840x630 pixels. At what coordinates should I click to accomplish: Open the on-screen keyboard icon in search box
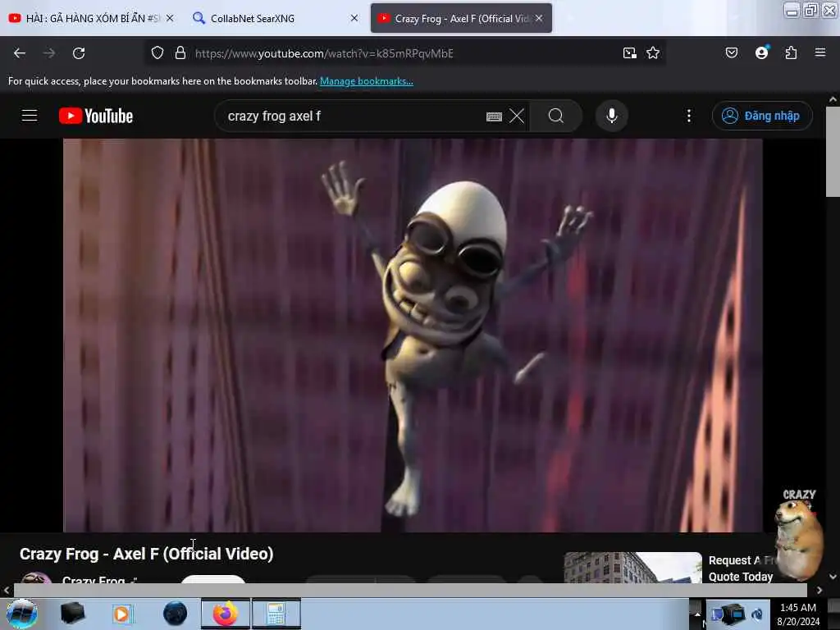point(494,116)
